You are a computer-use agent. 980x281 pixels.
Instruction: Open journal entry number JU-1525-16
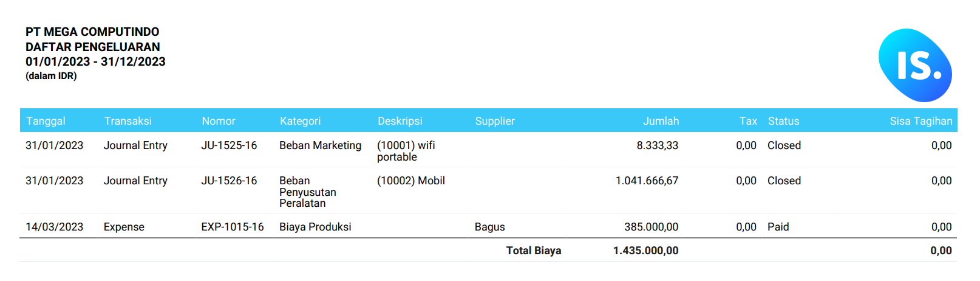pyautogui.click(x=229, y=145)
